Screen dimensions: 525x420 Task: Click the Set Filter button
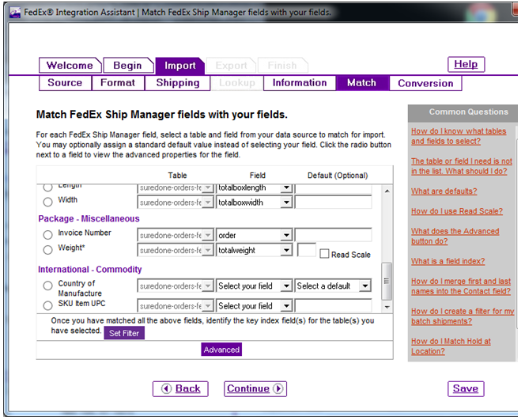click(124, 333)
